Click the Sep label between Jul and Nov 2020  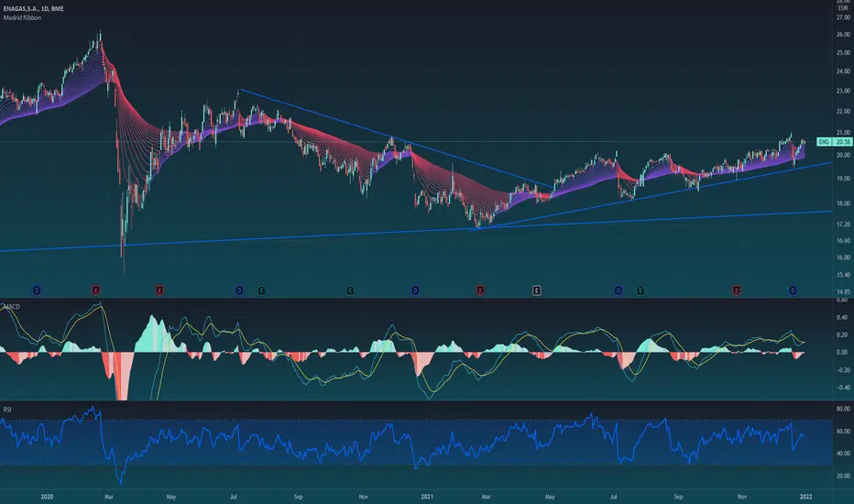[x=298, y=497]
